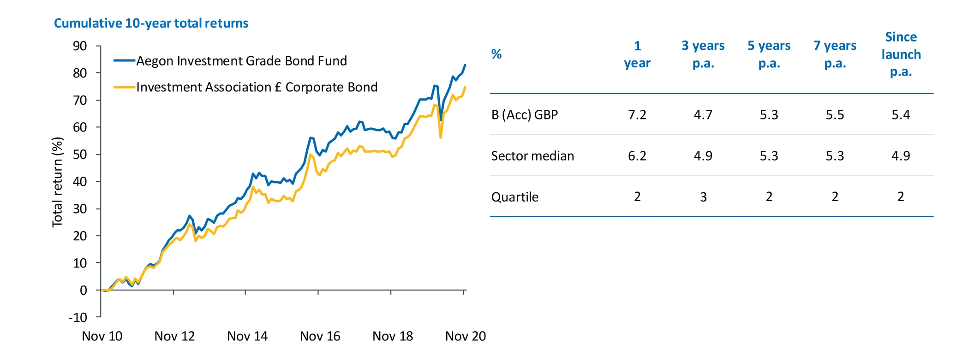This screenshot has height=363, width=980.
Task: Select the 3 years p.a. column header
Action: [703, 54]
